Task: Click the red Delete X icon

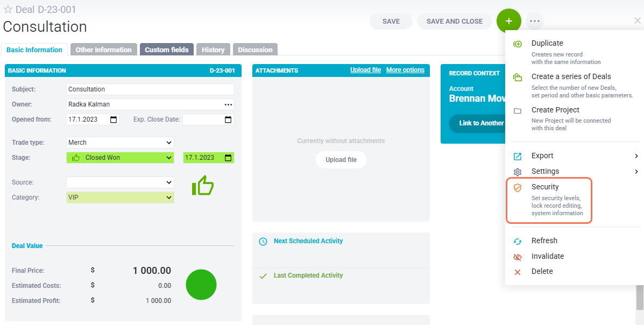Action: coord(518,272)
